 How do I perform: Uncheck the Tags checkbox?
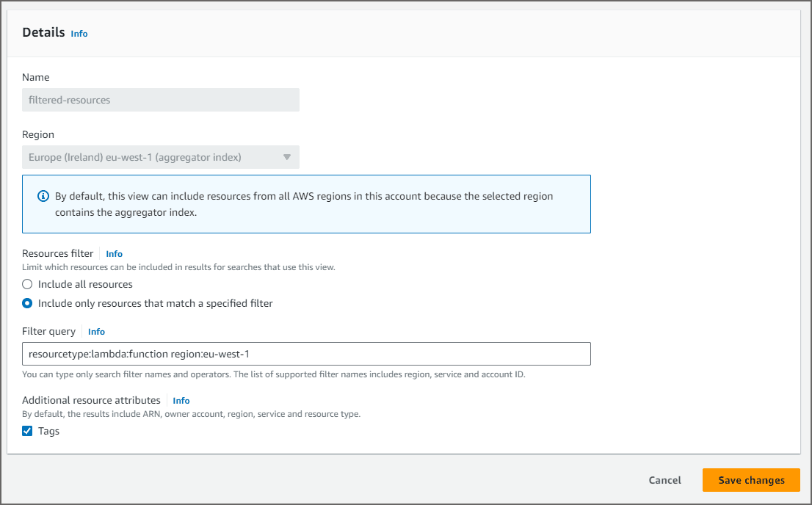(x=27, y=431)
